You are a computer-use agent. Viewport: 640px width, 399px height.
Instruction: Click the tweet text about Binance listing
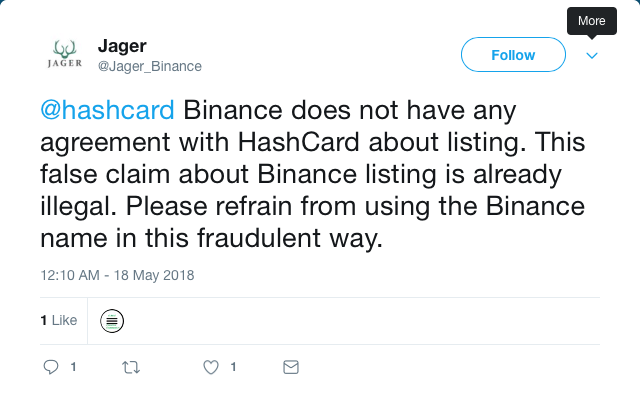coord(313,174)
